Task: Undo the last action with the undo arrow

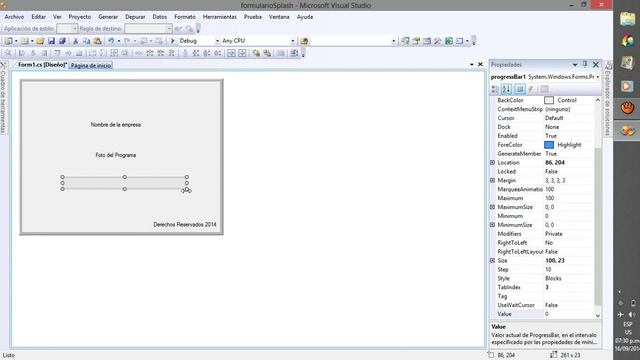Action: (x=111, y=41)
